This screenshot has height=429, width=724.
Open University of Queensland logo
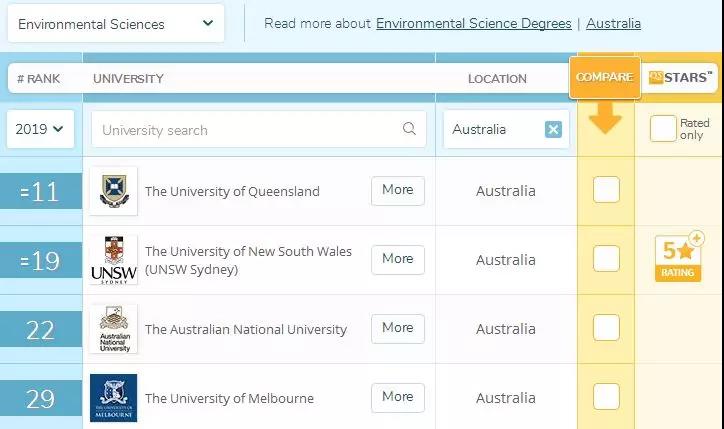[x=114, y=191]
